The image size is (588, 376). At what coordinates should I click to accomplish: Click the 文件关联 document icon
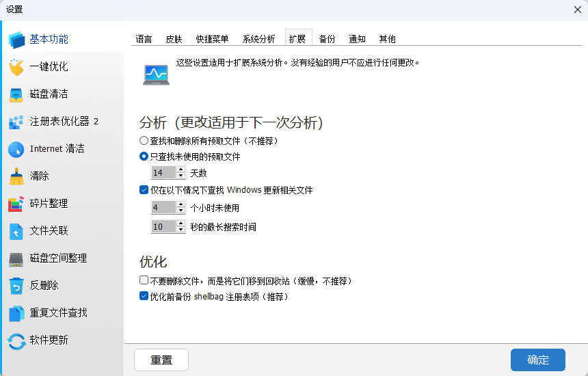(x=16, y=231)
